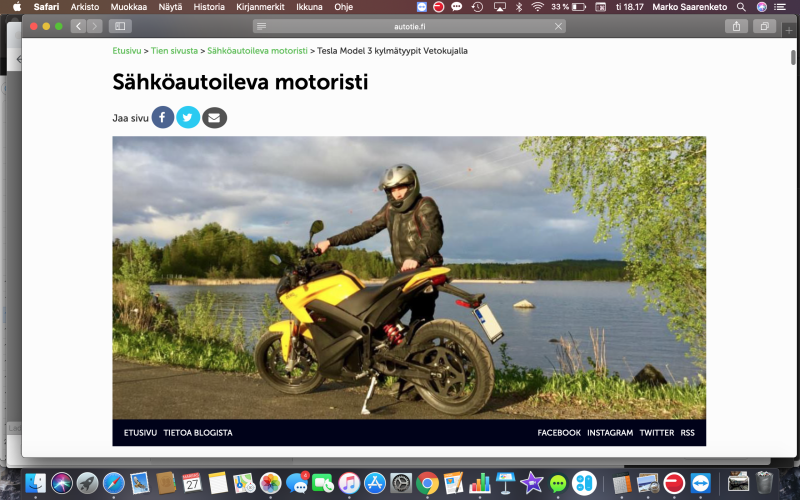The width and height of the screenshot is (800, 500).
Task: Click the yellow motorcycle header image
Action: (x=409, y=277)
